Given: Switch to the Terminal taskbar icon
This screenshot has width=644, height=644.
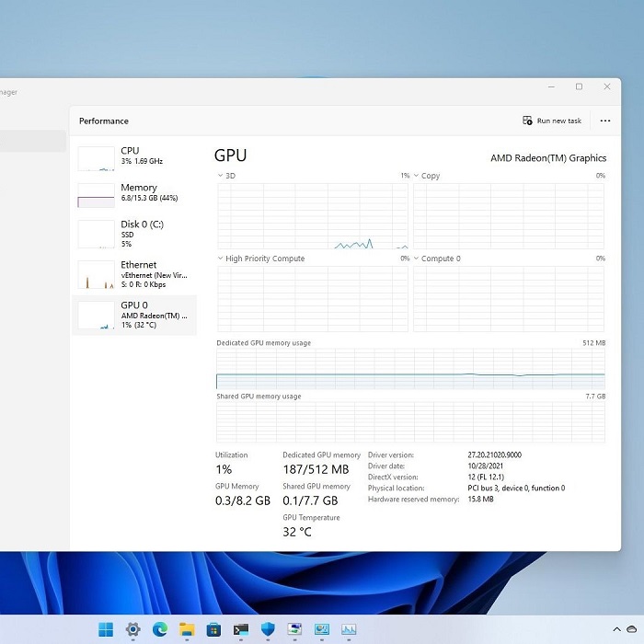Looking at the screenshot, I should pos(241,629).
